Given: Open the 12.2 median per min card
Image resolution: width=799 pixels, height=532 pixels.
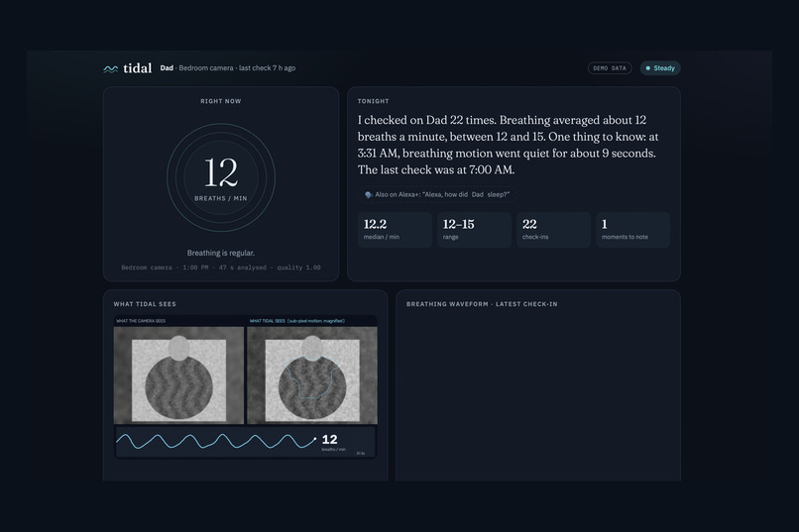Looking at the screenshot, I should (395, 230).
